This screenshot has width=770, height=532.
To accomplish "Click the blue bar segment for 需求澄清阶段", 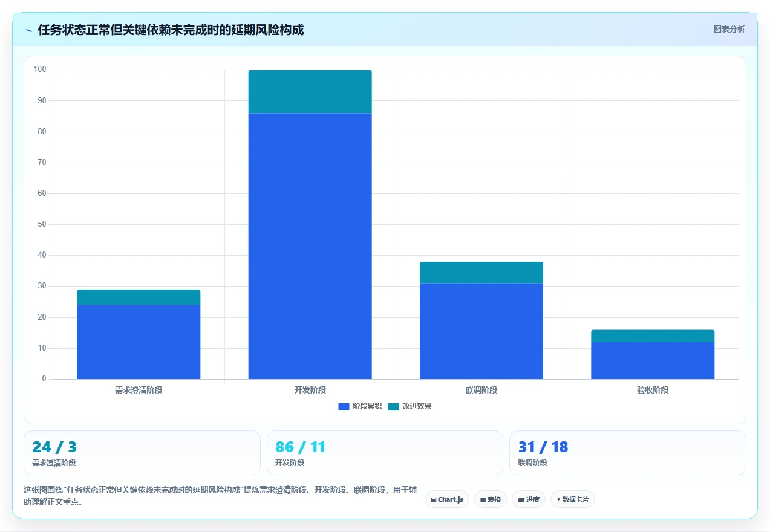I will 139,342.
